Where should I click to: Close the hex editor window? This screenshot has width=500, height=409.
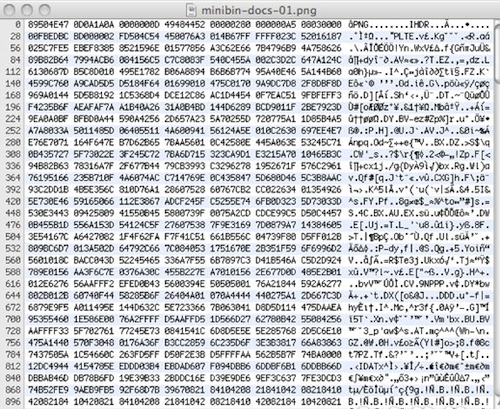[9, 10]
